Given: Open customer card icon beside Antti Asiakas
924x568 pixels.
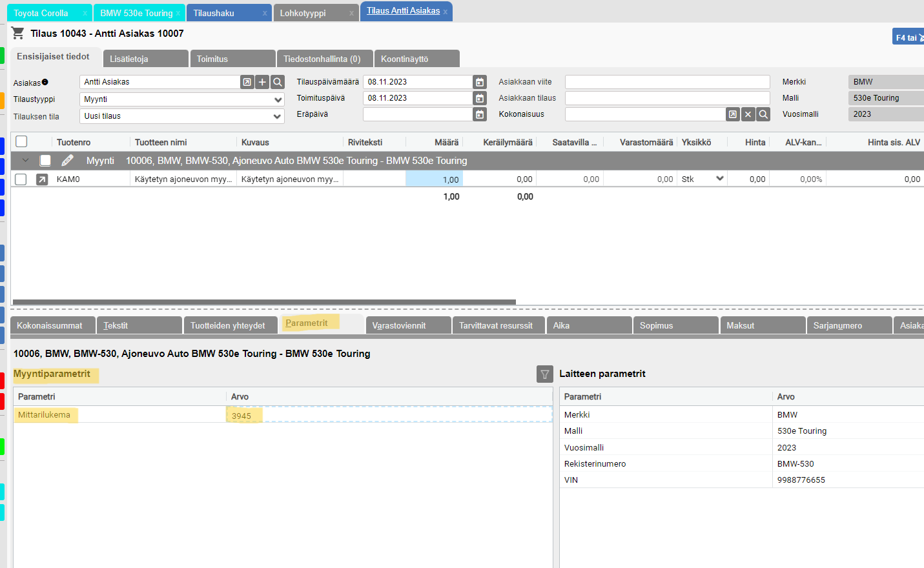Looking at the screenshot, I should [x=247, y=82].
